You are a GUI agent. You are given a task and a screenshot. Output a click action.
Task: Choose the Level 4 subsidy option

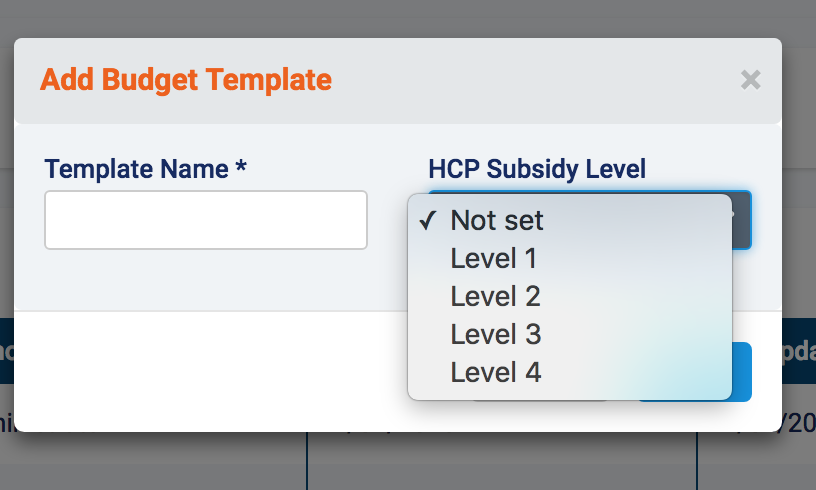click(495, 373)
